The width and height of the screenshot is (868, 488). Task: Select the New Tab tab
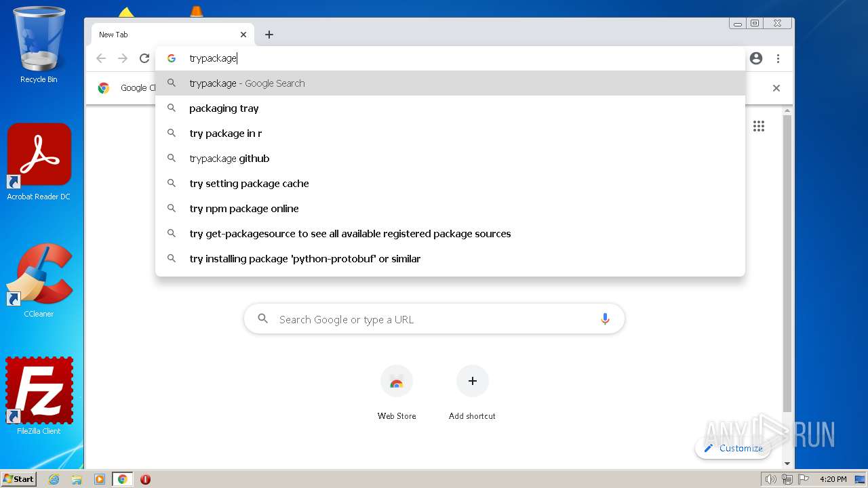tap(173, 35)
